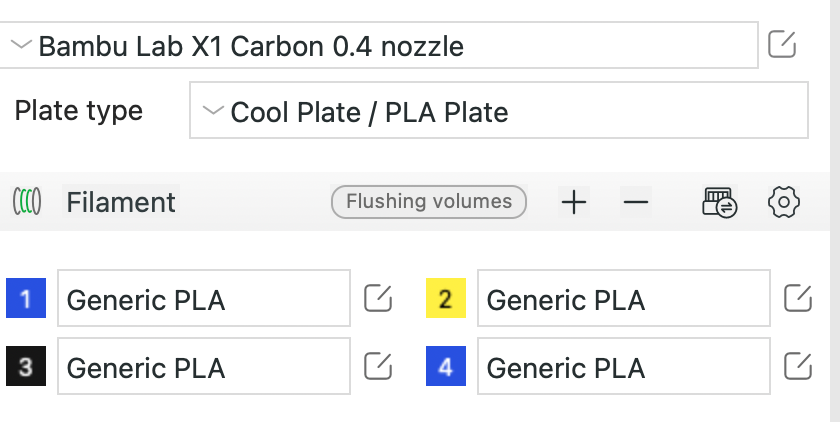This screenshot has width=840, height=422.
Task: Edit filament 2 preset icon
Action: click(797, 299)
